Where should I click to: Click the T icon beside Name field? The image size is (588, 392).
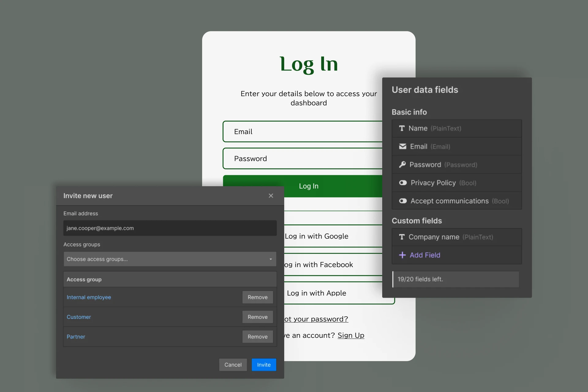tap(402, 128)
